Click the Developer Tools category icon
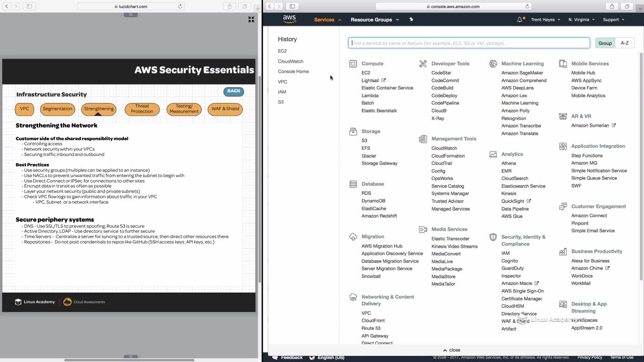 tap(423, 64)
